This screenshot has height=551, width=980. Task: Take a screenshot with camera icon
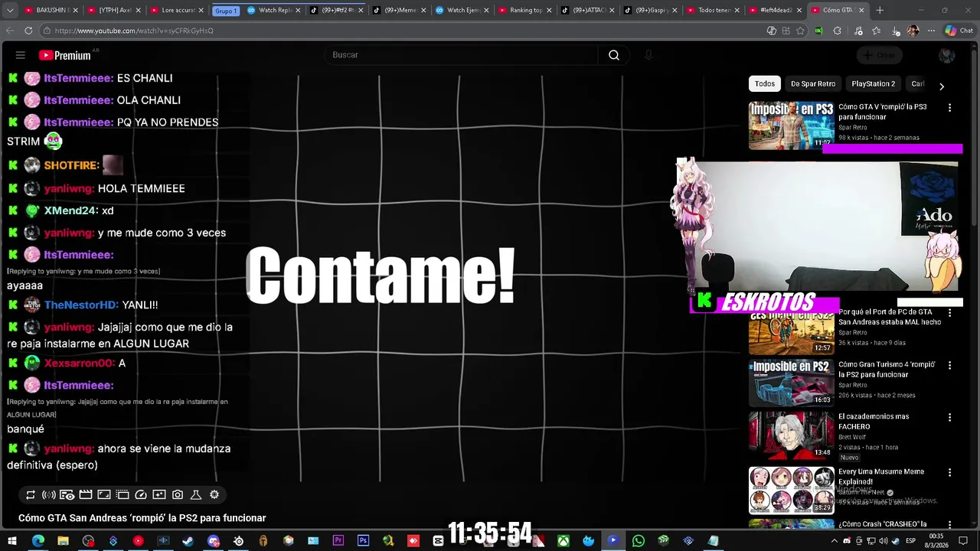pyautogui.click(x=178, y=495)
